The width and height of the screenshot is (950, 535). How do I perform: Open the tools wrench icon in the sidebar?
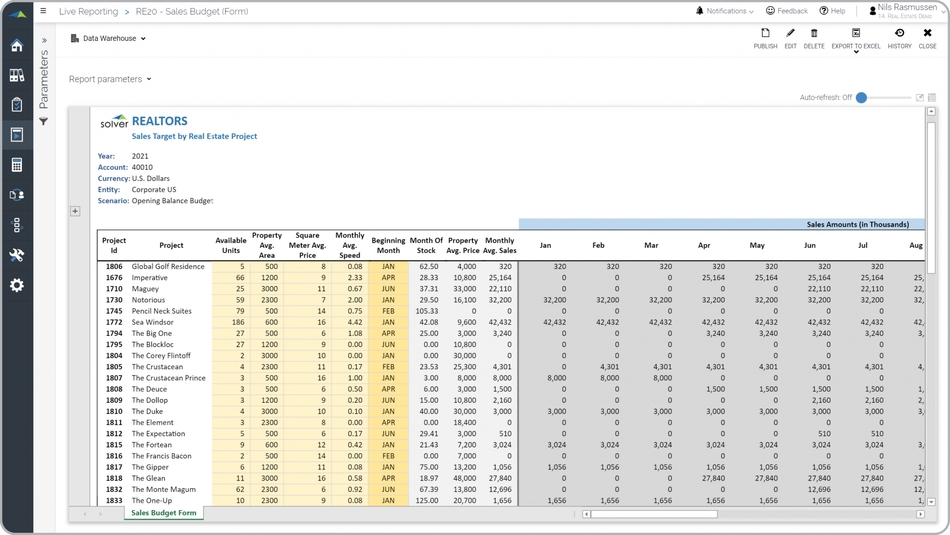pos(16,255)
